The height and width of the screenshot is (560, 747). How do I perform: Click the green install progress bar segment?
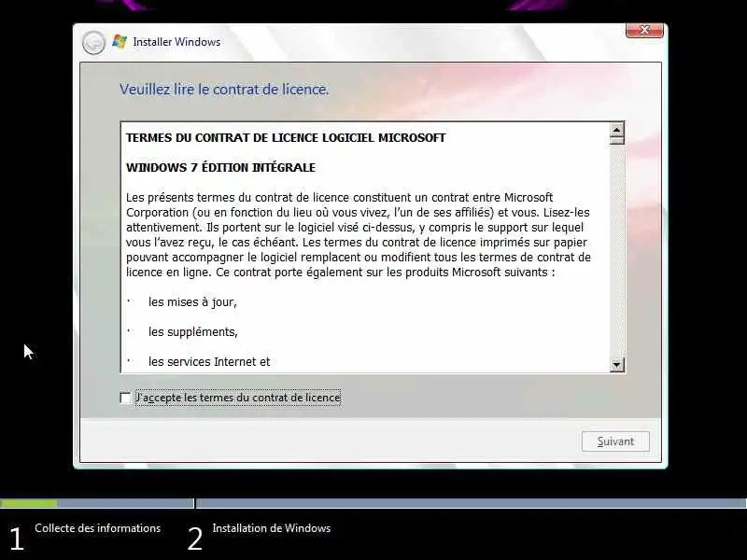(x=29, y=503)
